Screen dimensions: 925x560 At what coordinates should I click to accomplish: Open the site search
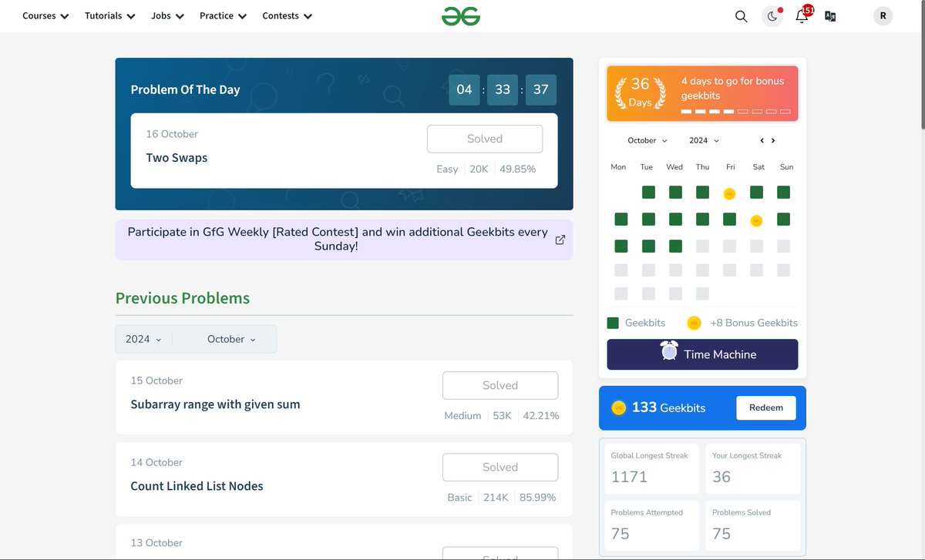741,15
